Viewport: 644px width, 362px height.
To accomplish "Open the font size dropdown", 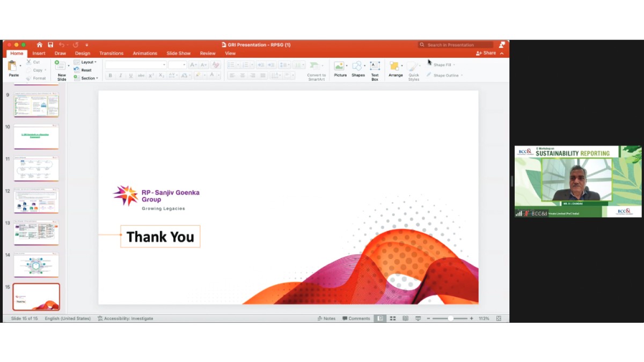I will tap(184, 65).
